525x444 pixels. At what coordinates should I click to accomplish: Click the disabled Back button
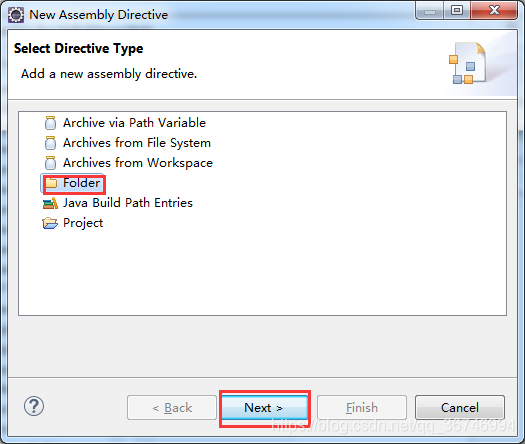click(x=172, y=408)
